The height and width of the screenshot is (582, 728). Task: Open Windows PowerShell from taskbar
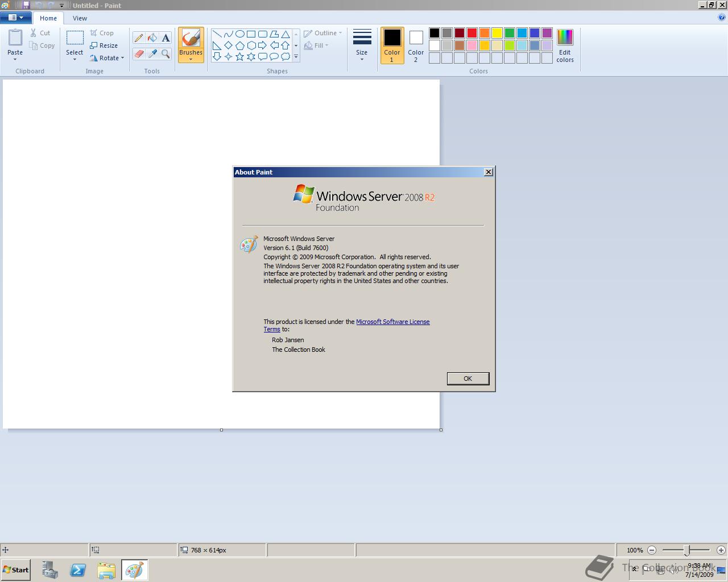[x=78, y=570]
